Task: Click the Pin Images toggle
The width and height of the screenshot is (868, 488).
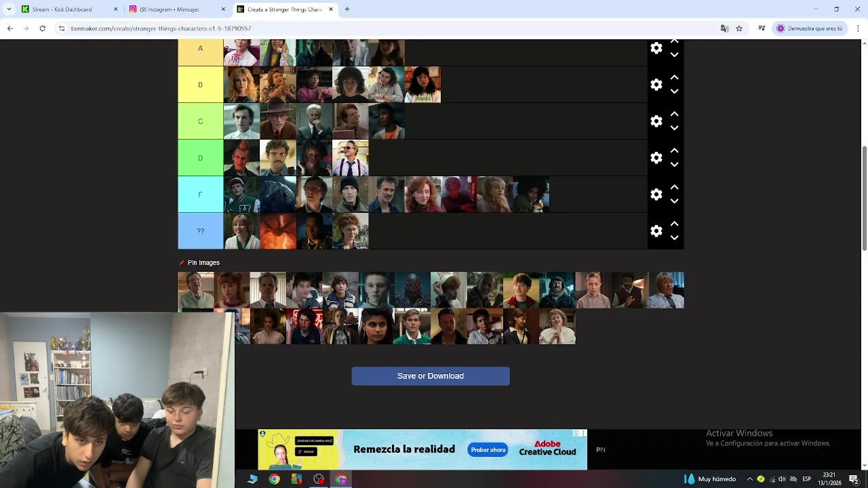Action: 199,262
